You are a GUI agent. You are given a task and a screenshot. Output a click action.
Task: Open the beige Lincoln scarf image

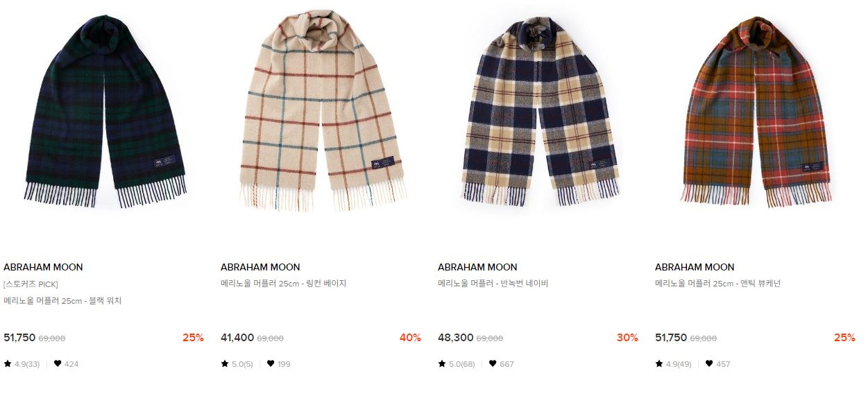[x=323, y=110]
